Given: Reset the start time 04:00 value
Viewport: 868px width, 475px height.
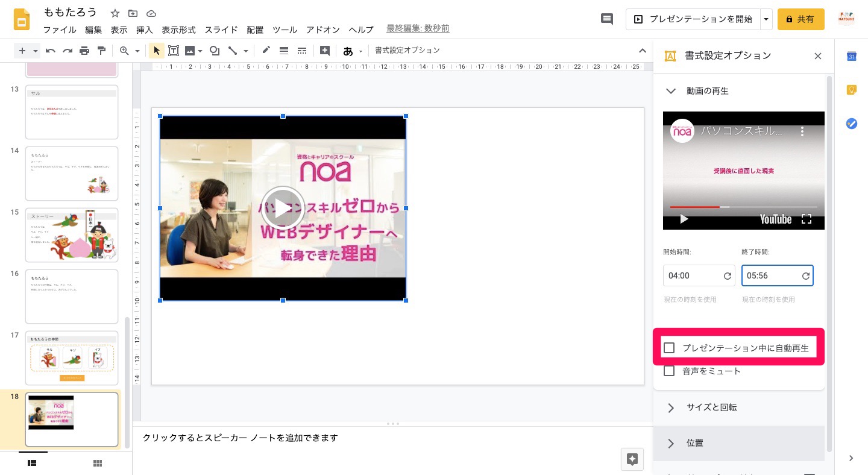Looking at the screenshot, I should [x=728, y=276].
